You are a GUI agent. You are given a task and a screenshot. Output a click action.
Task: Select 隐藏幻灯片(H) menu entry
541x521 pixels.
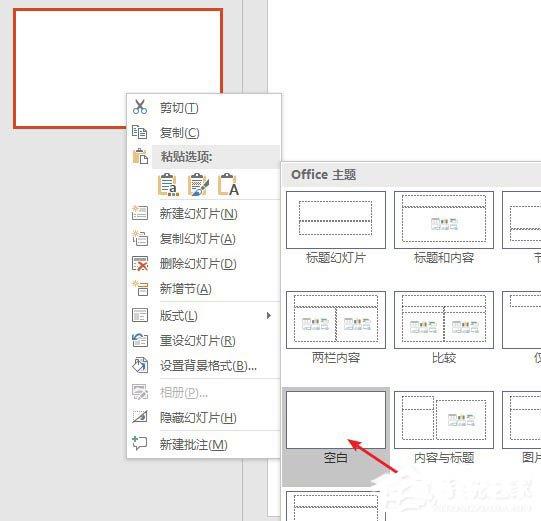tap(204, 418)
